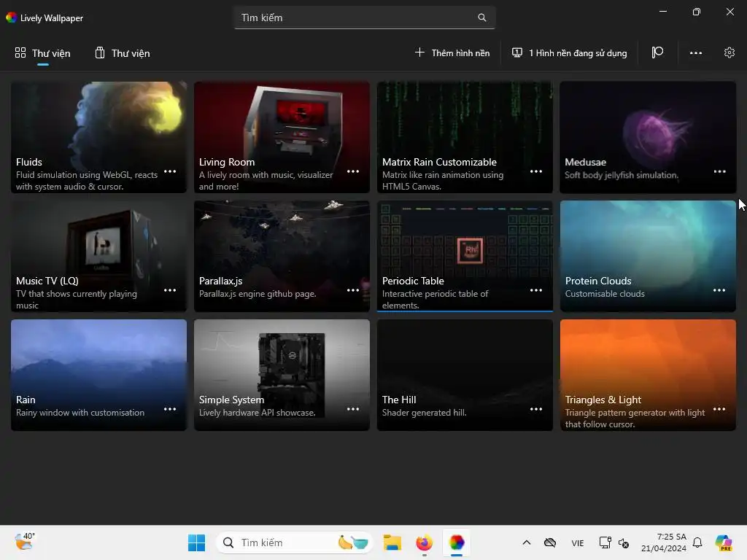The width and height of the screenshot is (747, 560).
Task: Open options for Fluids wallpaper
Action: pos(170,171)
